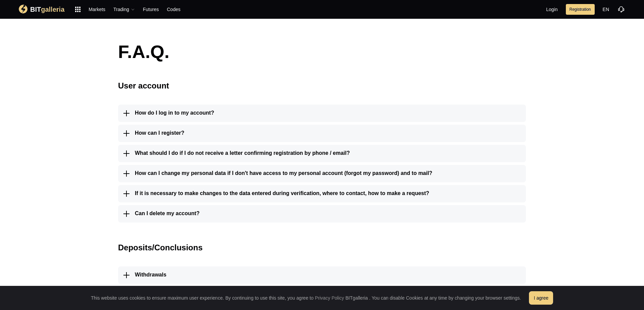The image size is (644, 310).
Task: Expand the registration confirmation letter FAQ item
Action: click(242, 153)
